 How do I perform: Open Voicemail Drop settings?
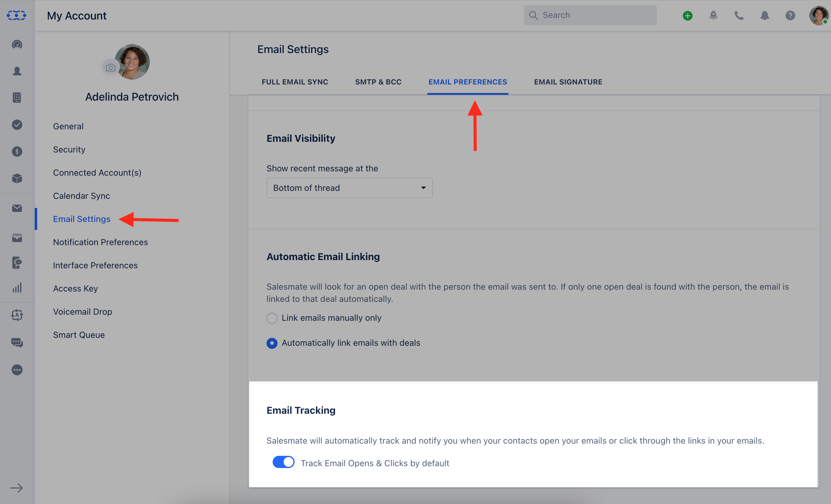pos(82,312)
